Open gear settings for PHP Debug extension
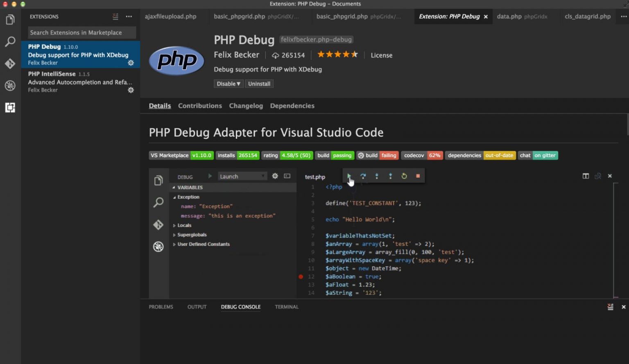Viewport: 629px width, 364px height. [131, 63]
